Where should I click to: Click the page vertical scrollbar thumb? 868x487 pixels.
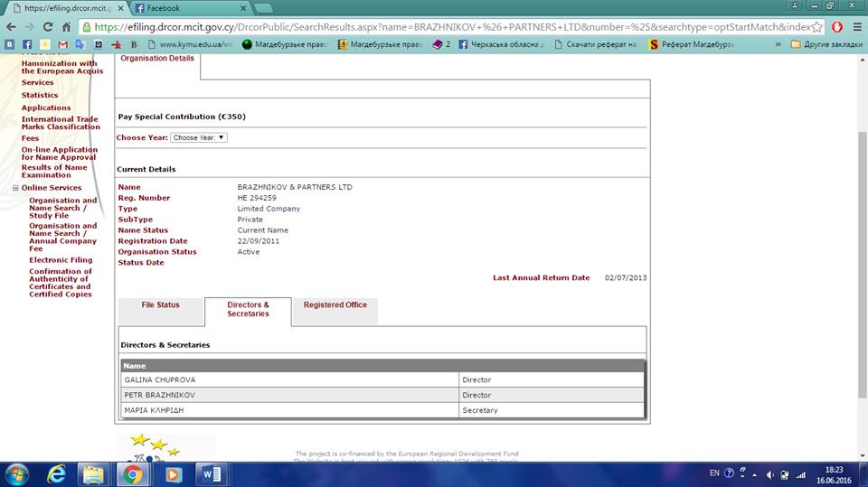862,265
